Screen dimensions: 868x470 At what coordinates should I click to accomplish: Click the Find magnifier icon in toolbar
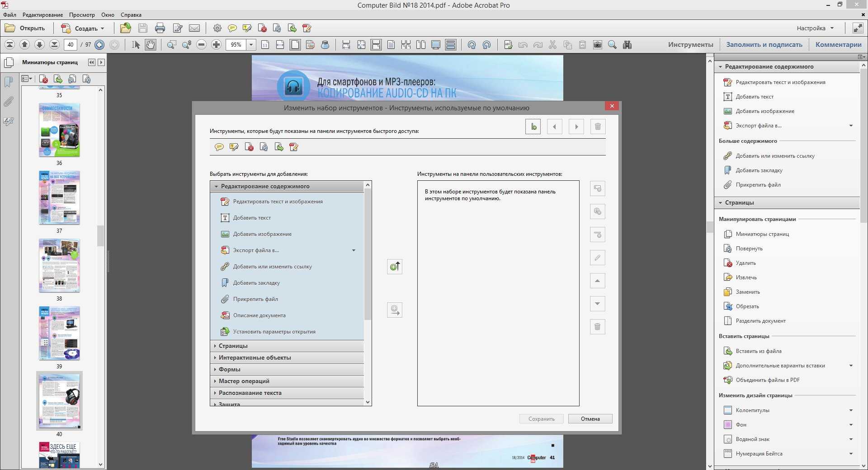coord(613,45)
